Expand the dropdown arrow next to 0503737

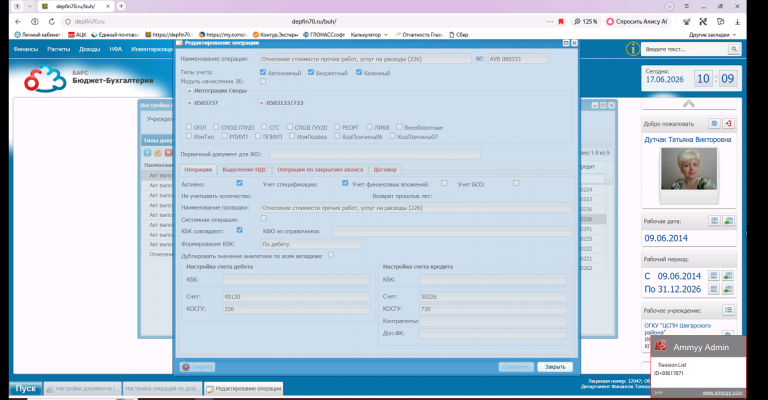pos(190,103)
